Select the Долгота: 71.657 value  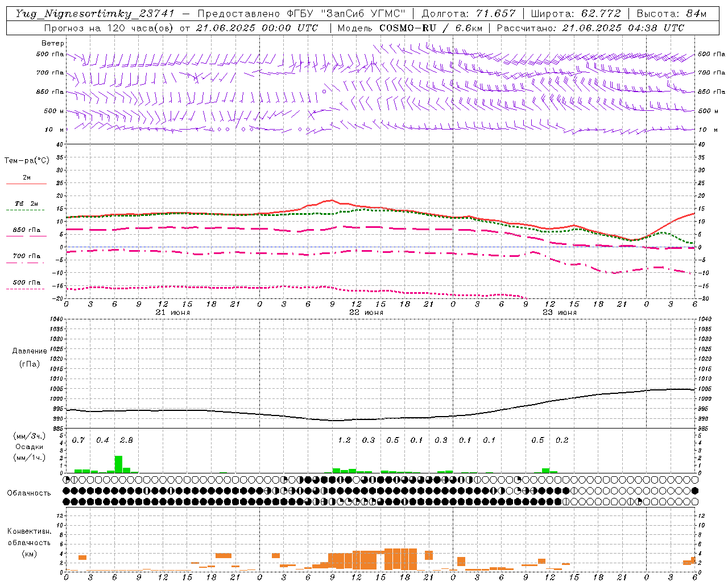pos(469,14)
